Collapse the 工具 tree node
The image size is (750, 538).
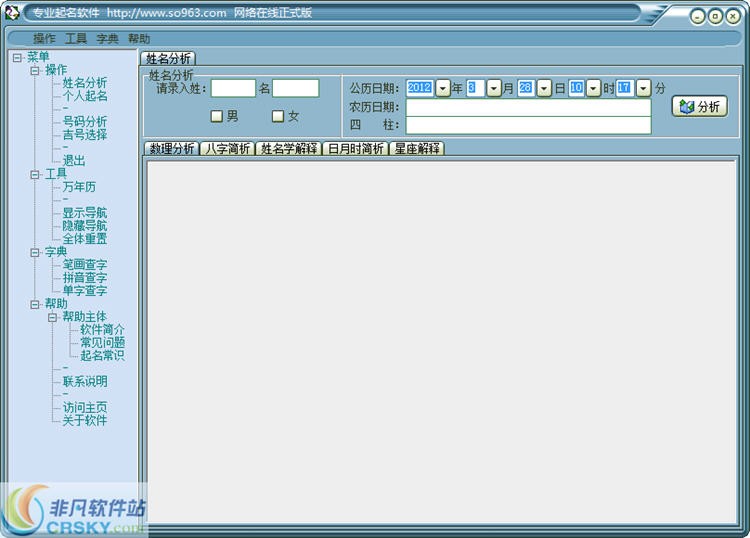[35, 175]
